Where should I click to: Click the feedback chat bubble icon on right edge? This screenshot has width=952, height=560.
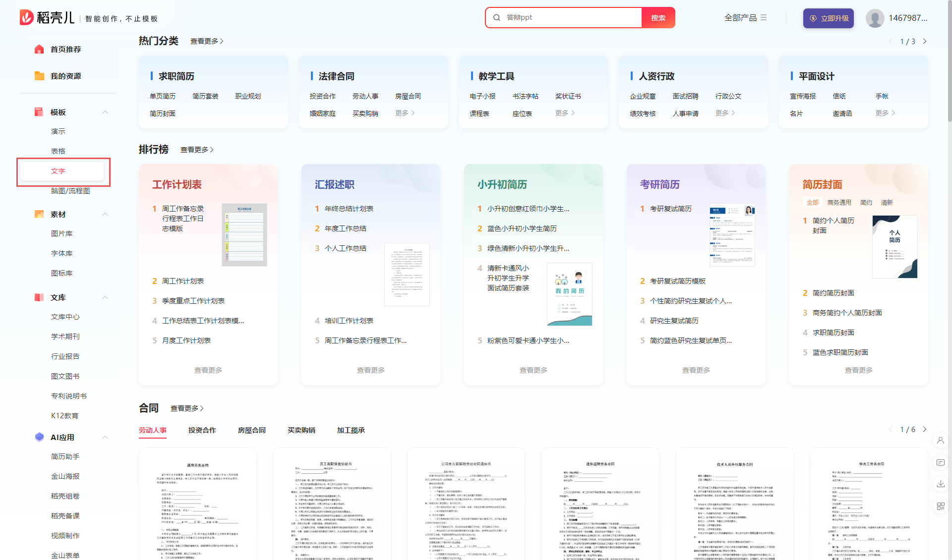pos(941,462)
